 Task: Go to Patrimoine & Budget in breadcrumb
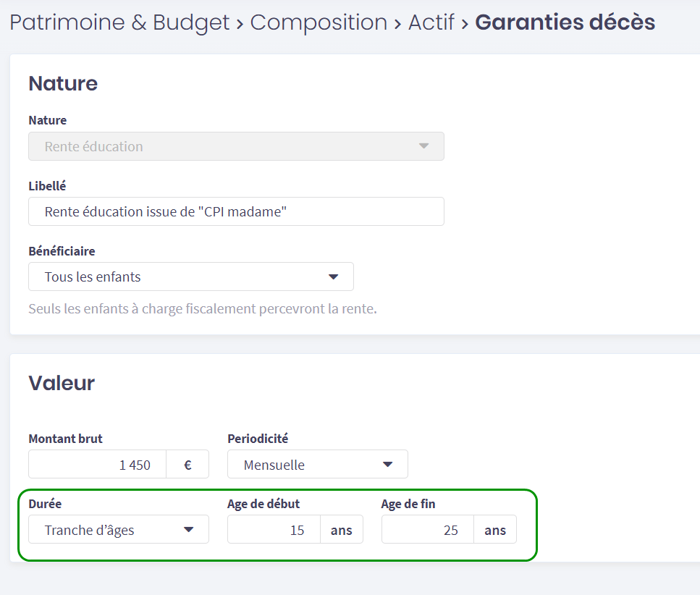pos(119,22)
